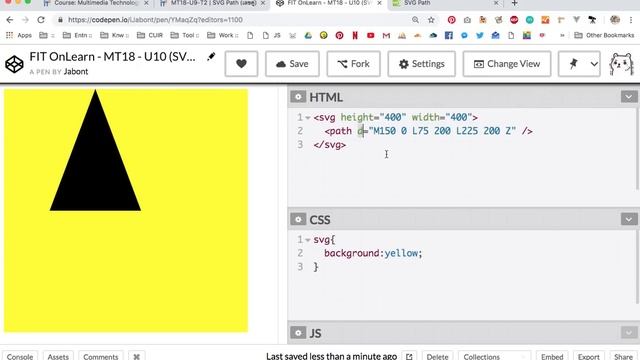Fork this pen

pyautogui.click(x=353, y=64)
